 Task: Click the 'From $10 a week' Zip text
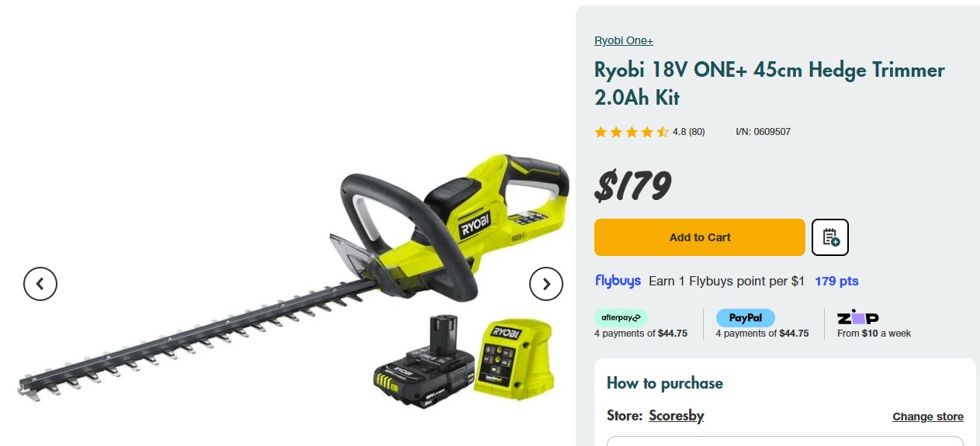coord(874,334)
